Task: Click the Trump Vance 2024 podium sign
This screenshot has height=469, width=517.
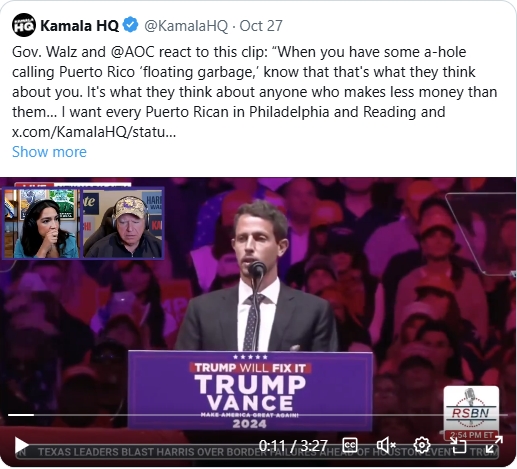Action: (250, 391)
